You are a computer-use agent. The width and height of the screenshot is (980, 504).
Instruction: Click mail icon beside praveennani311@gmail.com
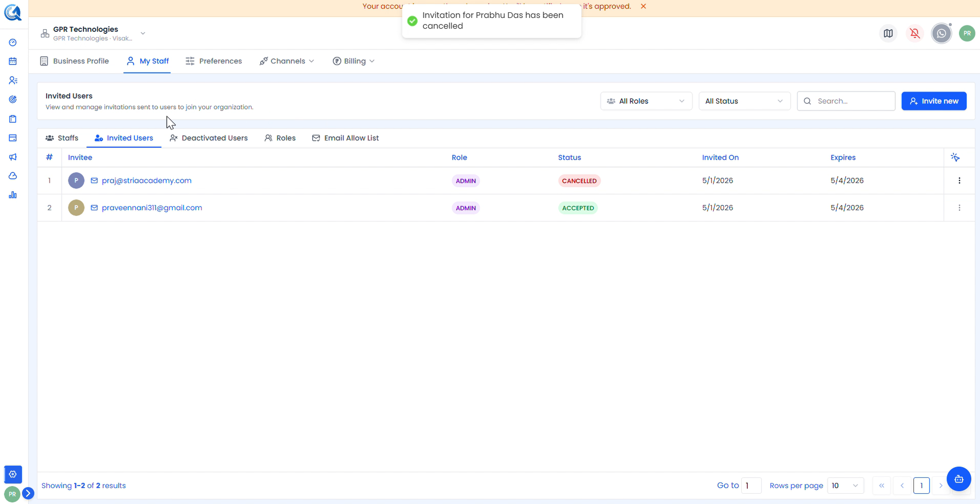point(94,208)
